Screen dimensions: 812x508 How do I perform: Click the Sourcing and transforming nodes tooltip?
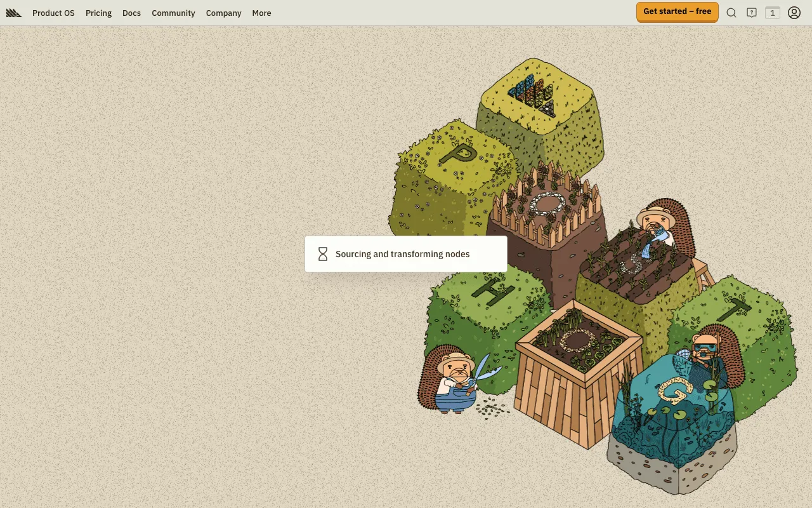tap(406, 253)
